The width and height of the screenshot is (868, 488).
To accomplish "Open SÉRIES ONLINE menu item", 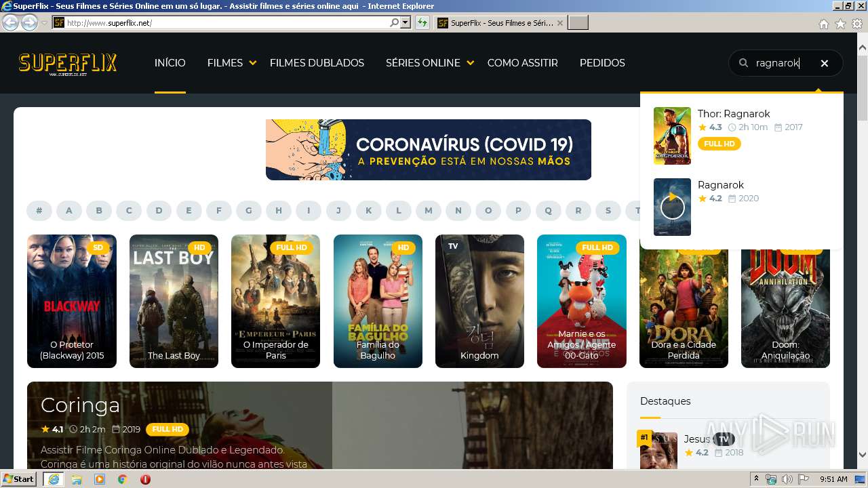I will click(423, 63).
